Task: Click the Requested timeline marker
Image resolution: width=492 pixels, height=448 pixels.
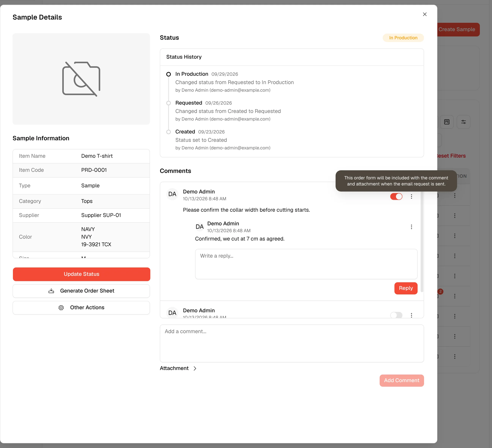Action: 168,103
